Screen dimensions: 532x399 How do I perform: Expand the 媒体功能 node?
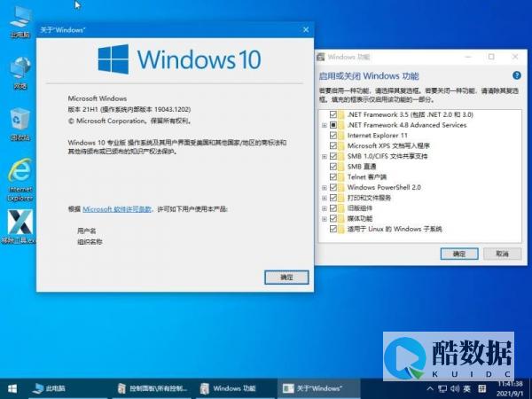[x=325, y=219]
